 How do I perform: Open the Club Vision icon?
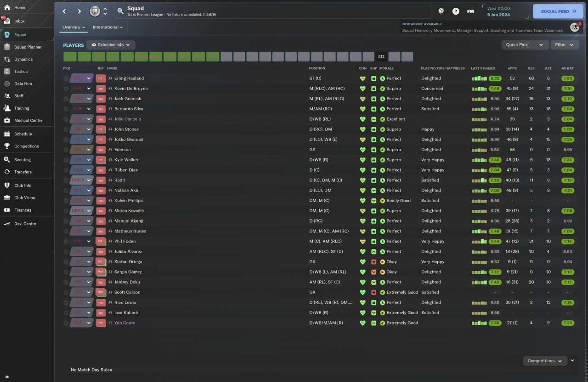click(x=7, y=198)
